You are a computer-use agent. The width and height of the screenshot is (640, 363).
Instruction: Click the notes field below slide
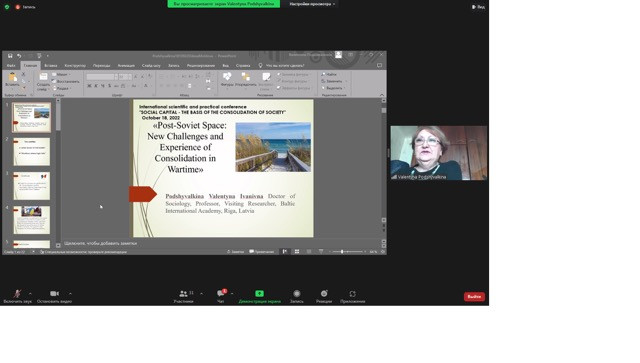coord(220,243)
